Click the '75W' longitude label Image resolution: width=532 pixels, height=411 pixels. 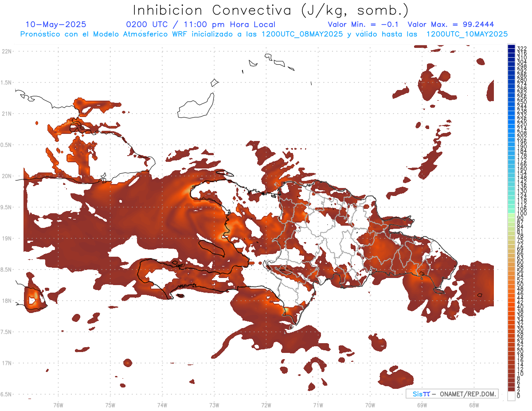pos(110,405)
